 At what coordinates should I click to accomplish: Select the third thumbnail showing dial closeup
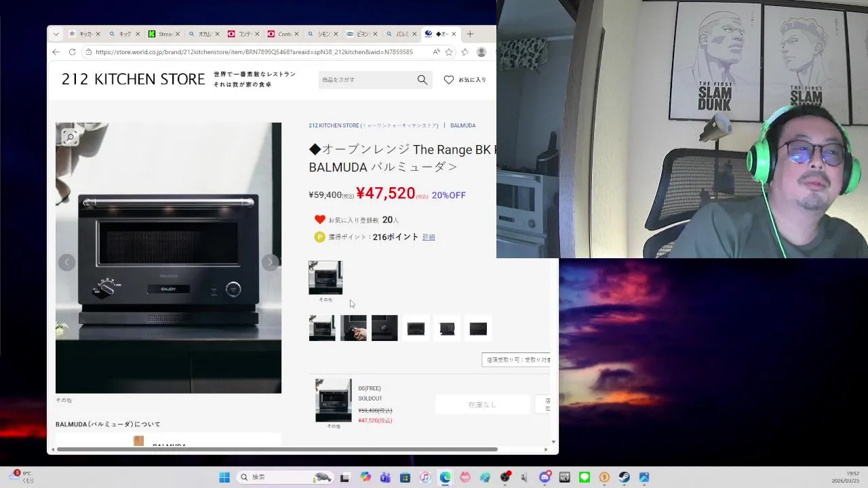click(x=384, y=328)
